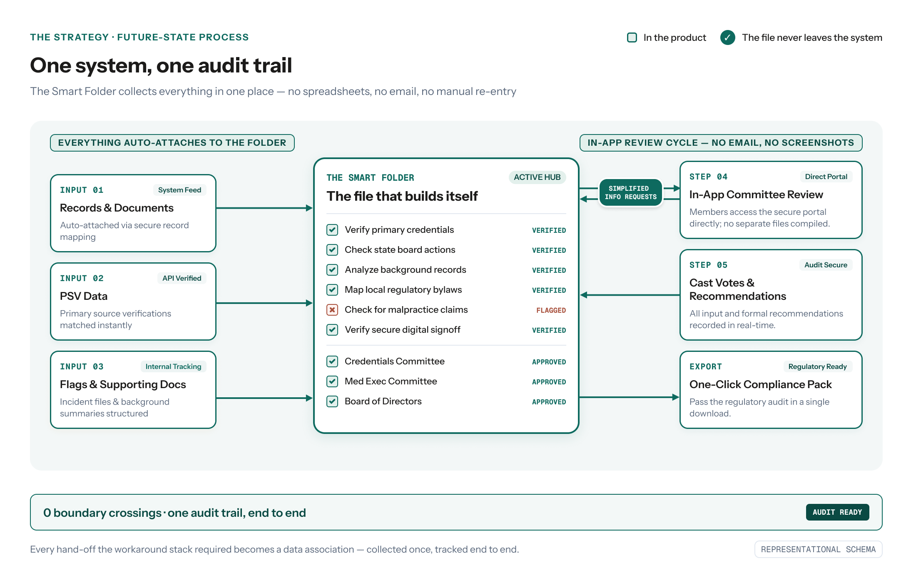
Task: Select the System Feed tag
Action: pyautogui.click(x=179, y=190)
